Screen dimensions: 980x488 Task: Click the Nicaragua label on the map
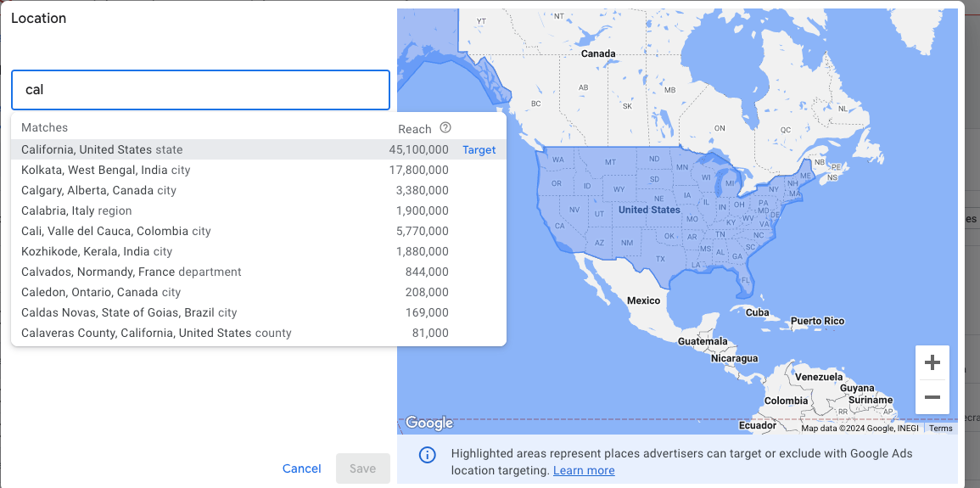pyautogui.click(x=735, y=359)
